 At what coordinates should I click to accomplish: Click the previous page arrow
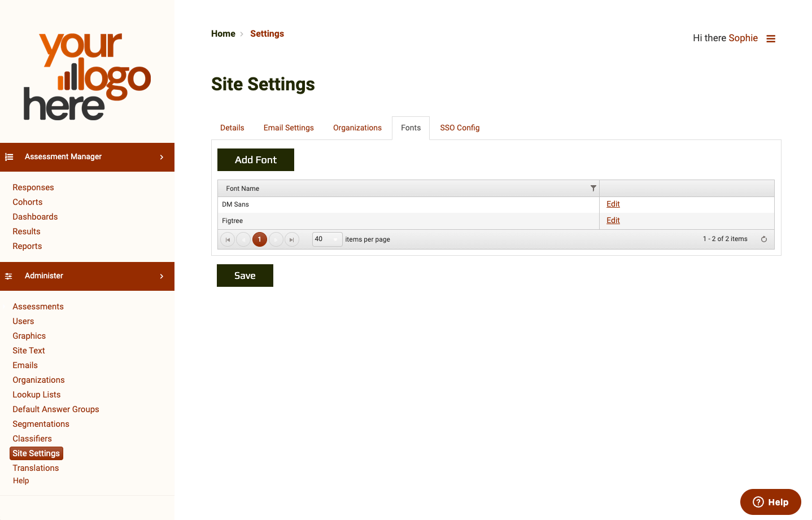pyautogui.click(x=243, y=239)
